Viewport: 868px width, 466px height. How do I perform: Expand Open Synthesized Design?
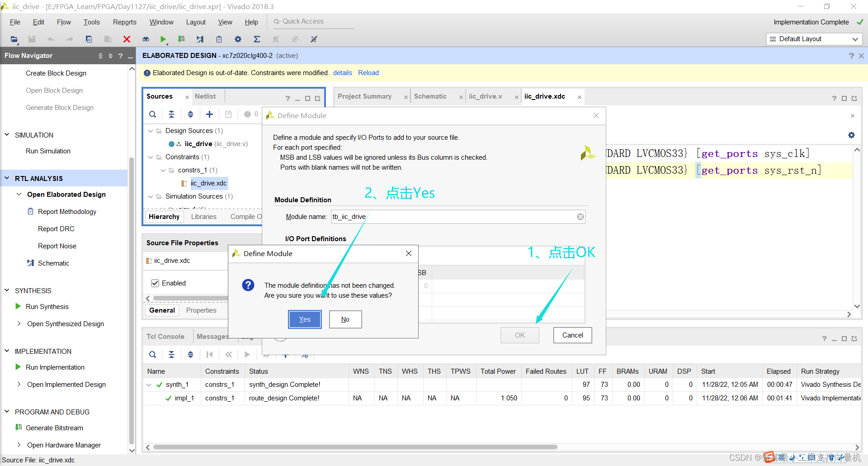19,323
